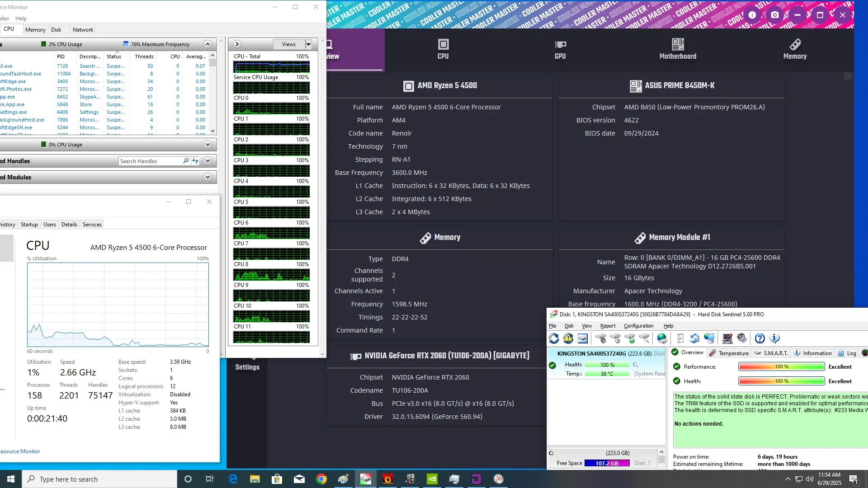Click the disk-with-magnifier surface test icon

[644, 338]
